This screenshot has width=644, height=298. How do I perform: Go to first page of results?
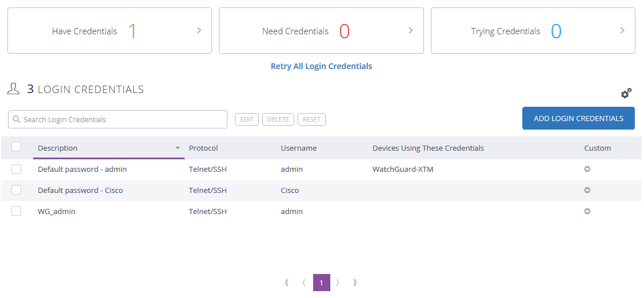[286, 283]
